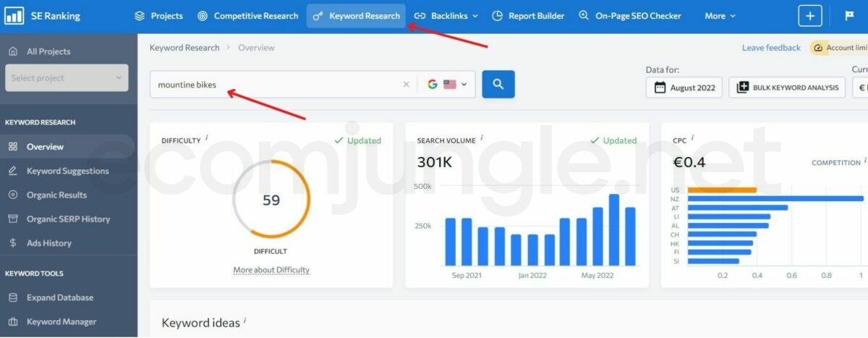Expand the Select project dropdown

click(67, 78)
